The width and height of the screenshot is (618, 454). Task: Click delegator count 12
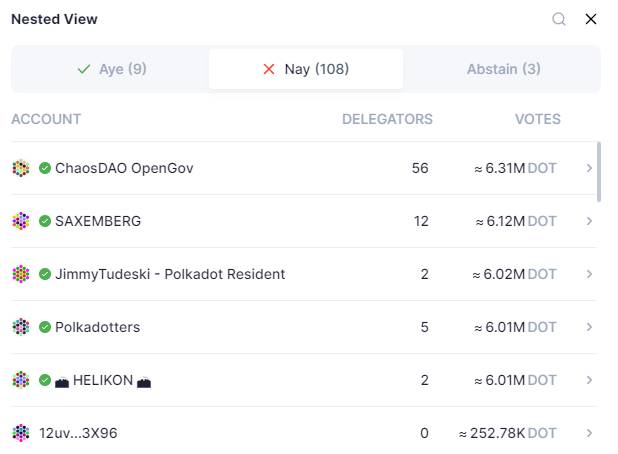[421, 221]
